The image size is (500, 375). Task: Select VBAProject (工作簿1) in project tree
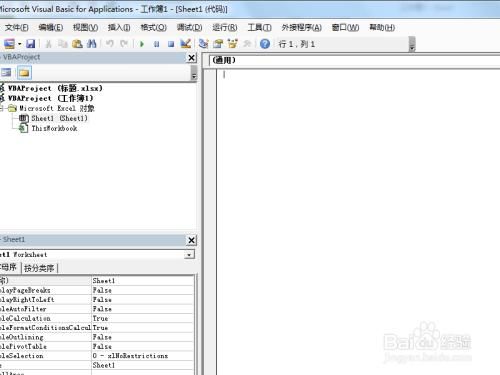tap(50, 98)
